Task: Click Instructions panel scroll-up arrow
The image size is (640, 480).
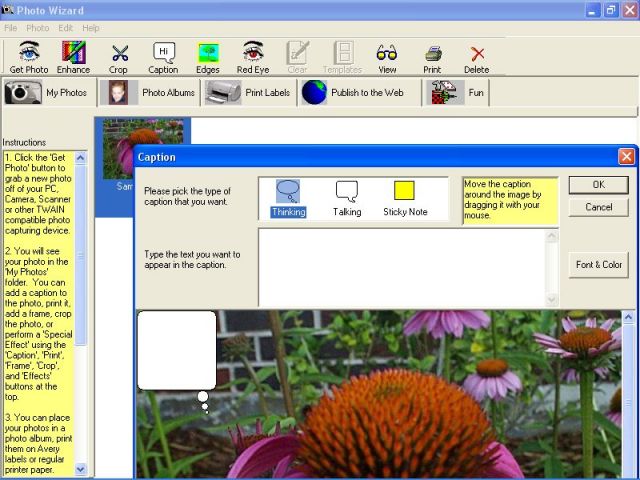Action: [x=80, y=157]
